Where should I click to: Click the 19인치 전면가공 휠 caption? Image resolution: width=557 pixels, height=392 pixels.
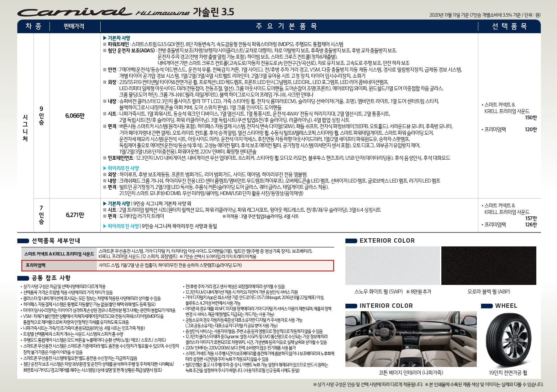point(508,373)
